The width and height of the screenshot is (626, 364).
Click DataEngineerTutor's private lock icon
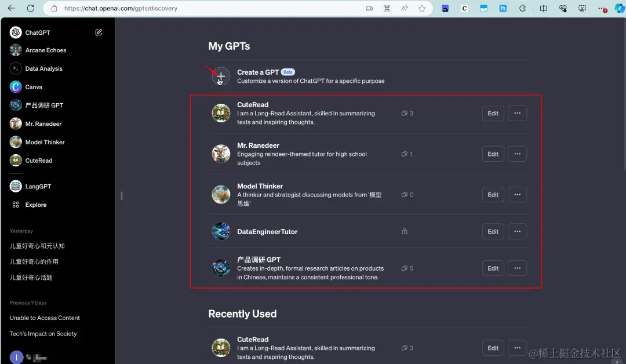(405, 231)
